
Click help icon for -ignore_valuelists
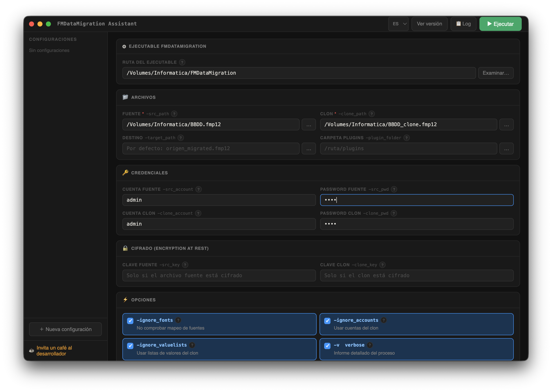(192, 345)
